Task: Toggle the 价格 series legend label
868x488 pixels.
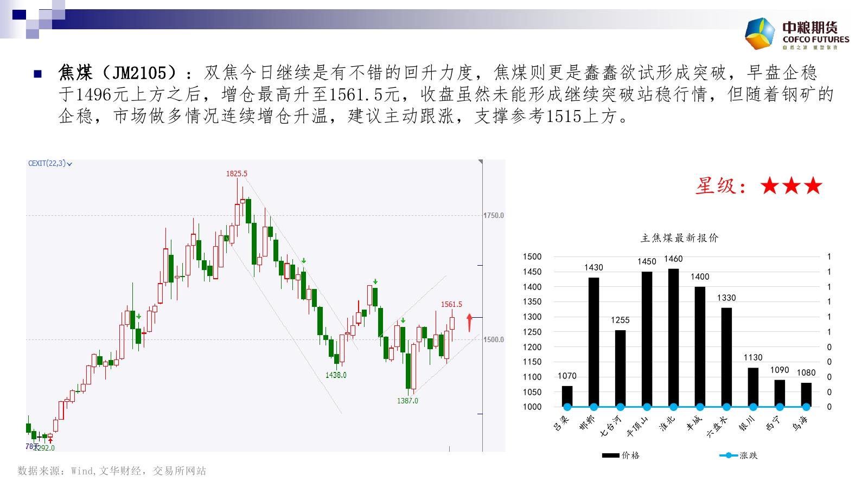Action: click(x=630, y=455)
